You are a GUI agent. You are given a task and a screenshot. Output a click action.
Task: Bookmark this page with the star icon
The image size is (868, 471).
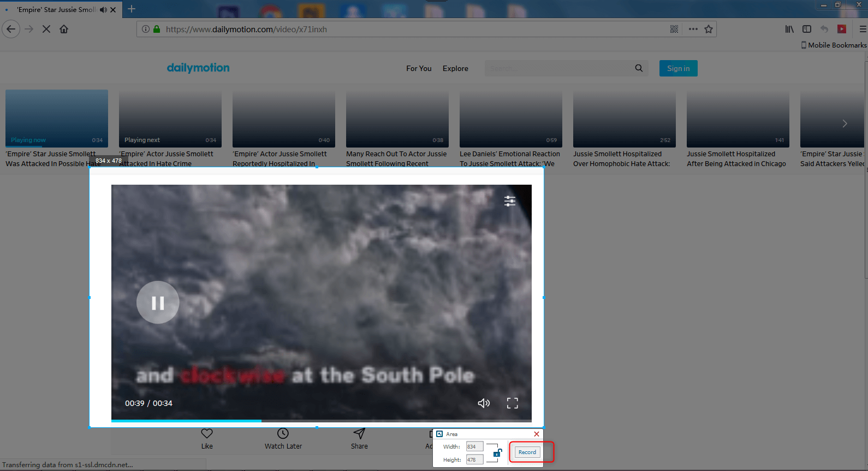(x=709, y=29)
